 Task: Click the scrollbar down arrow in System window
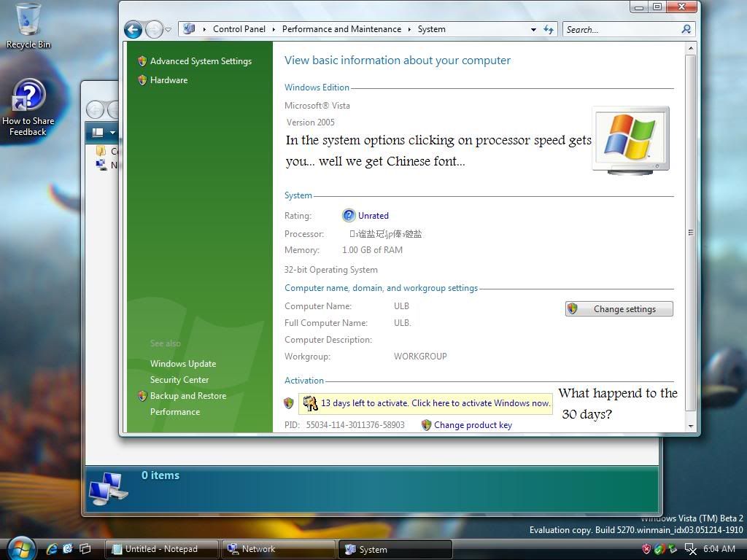(x=691, y=426)
